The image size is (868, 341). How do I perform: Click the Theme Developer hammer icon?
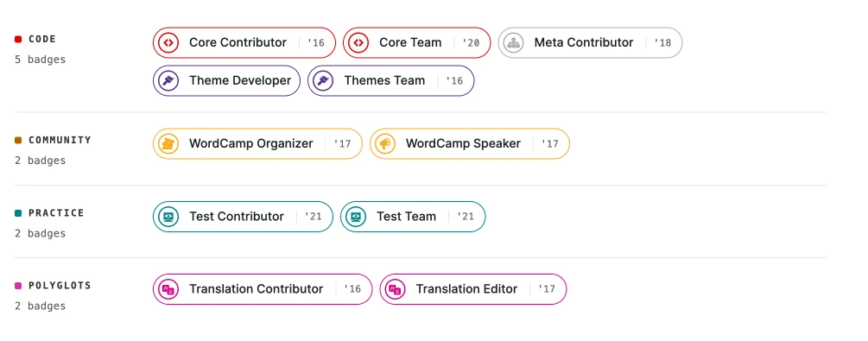click(168, 81)
